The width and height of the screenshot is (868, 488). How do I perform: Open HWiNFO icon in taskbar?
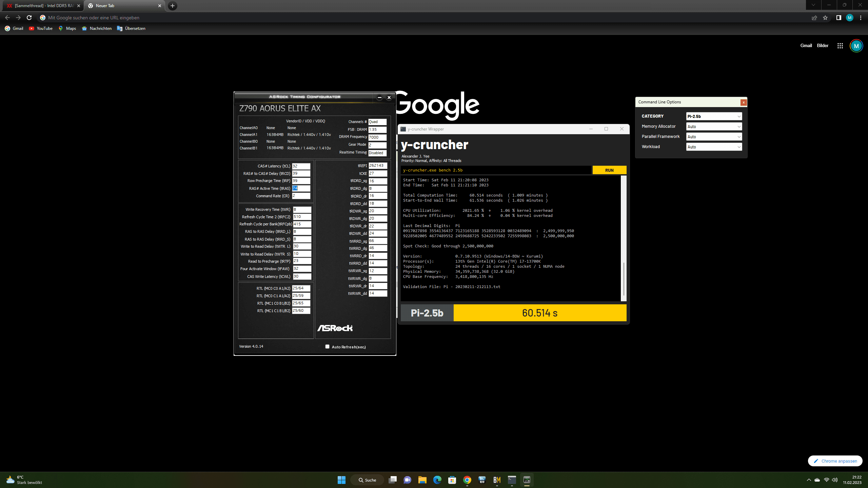tap(482, 480)
